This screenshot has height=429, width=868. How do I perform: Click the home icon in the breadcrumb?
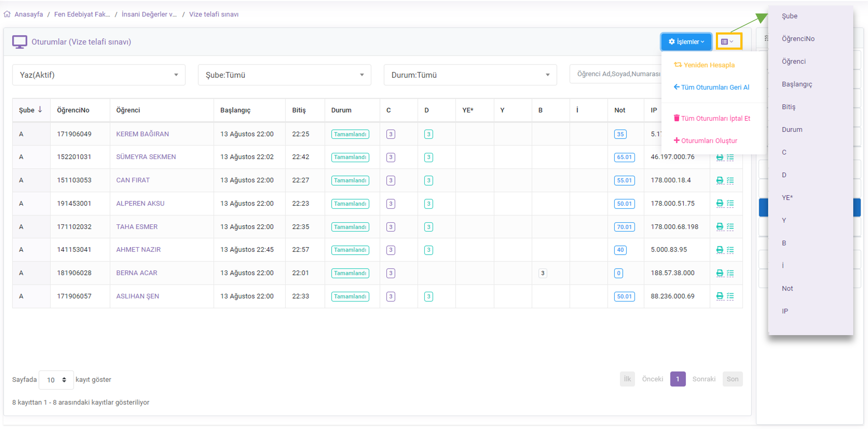(x=7, y=14)
